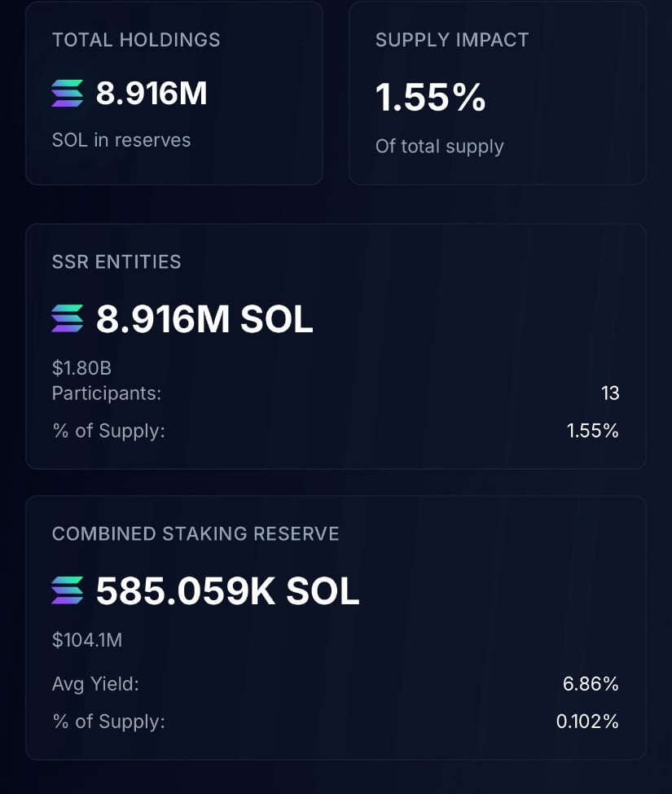672x794 pixels.
Task: Click the Participants label
Action: 107,393
